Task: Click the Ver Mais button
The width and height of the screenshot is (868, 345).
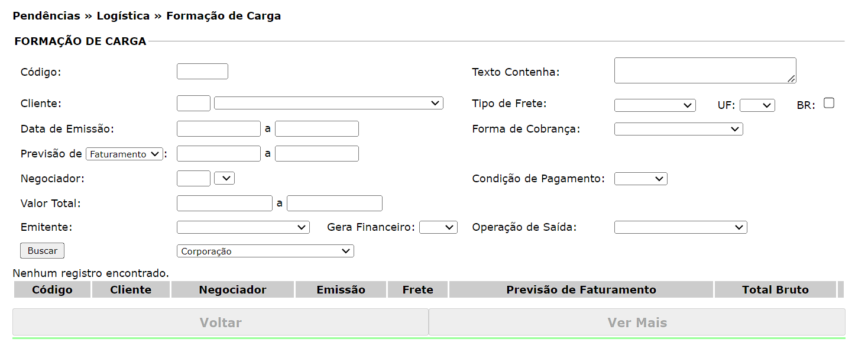Action: pos(637,323)
